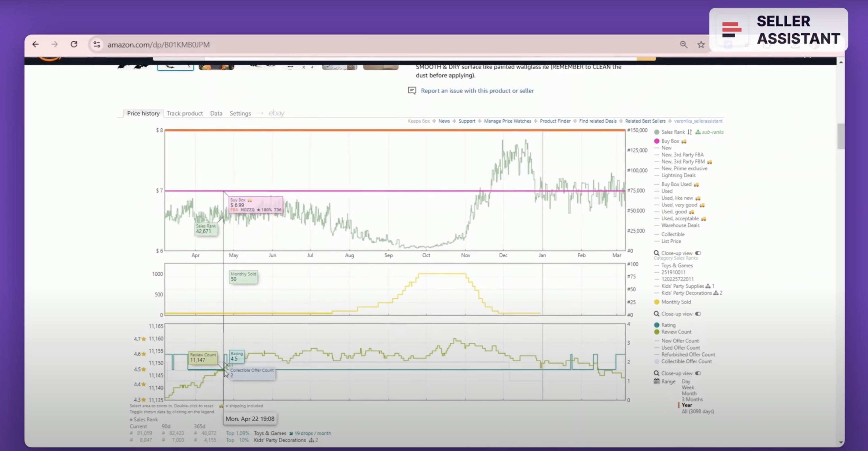Click Report an issue with this product
The width and height of the screenshot is (868, 451).
pos(477,90)
